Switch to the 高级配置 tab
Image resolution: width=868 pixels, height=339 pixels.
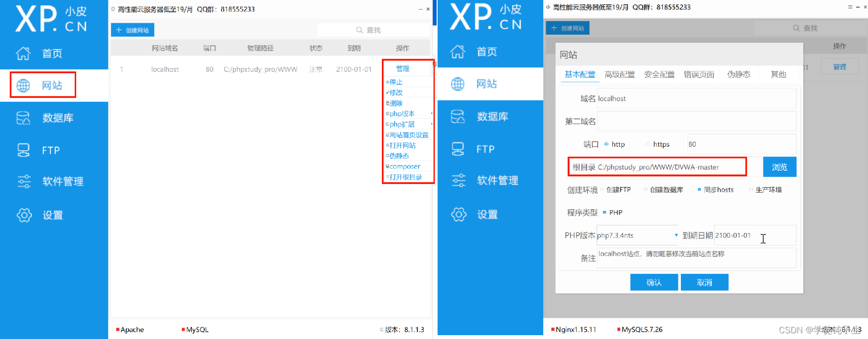[x=619, y=74]
